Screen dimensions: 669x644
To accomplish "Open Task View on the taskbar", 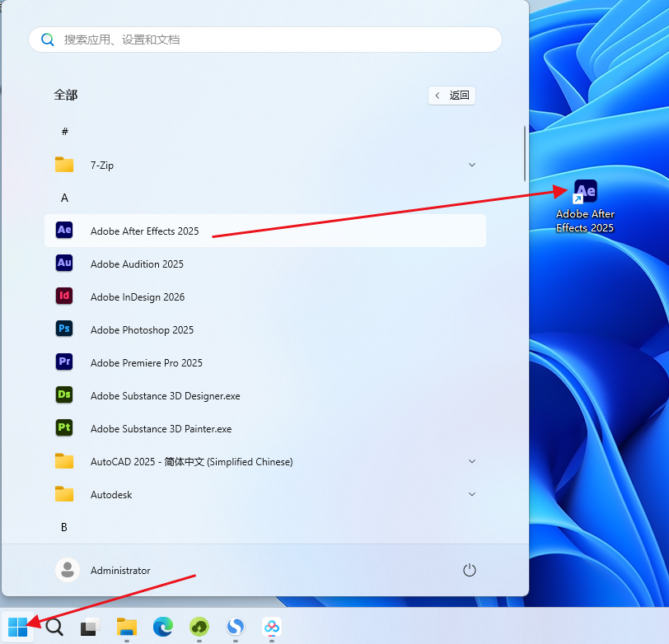I will (x=90, y=627).
